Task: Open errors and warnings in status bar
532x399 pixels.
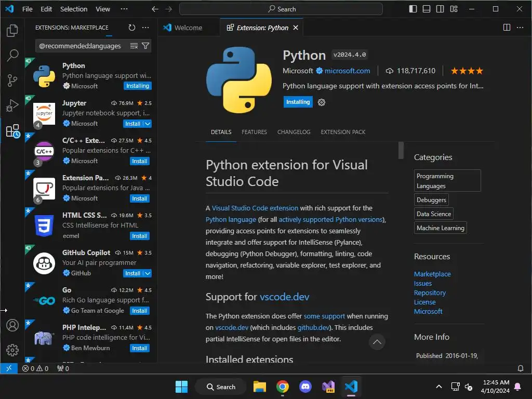Action: [35, 368]
